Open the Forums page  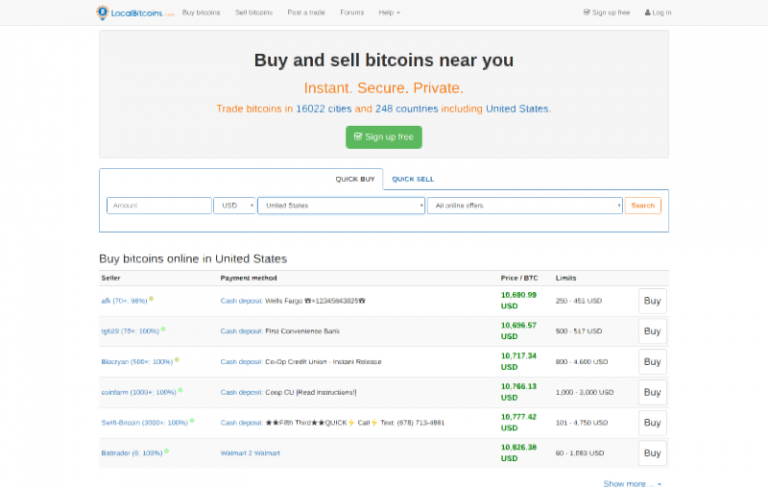352,13
